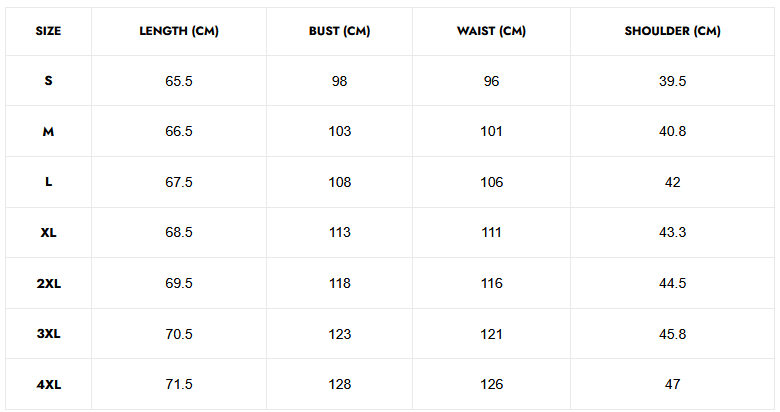
Task: Click the 65.5 length value for S
Action: (x=179, y=81)
